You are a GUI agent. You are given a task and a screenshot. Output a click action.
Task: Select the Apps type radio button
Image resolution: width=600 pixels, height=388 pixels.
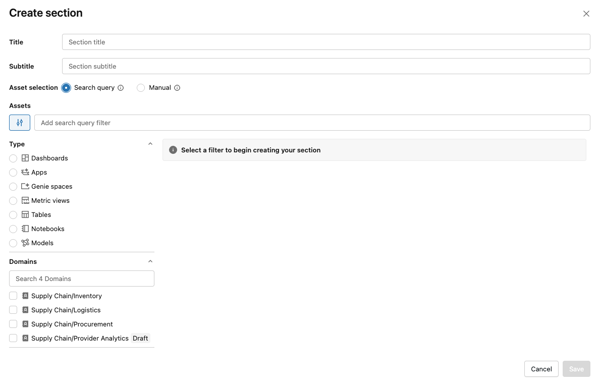(x=13, y=172)
